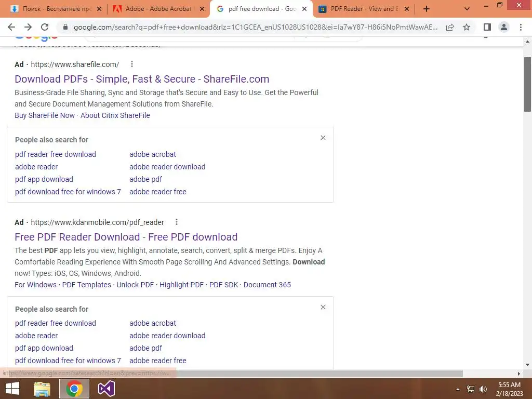The width and height of the screenshot is (532, 399).
Task: Go back to the previous page
Action: point(11,27)
